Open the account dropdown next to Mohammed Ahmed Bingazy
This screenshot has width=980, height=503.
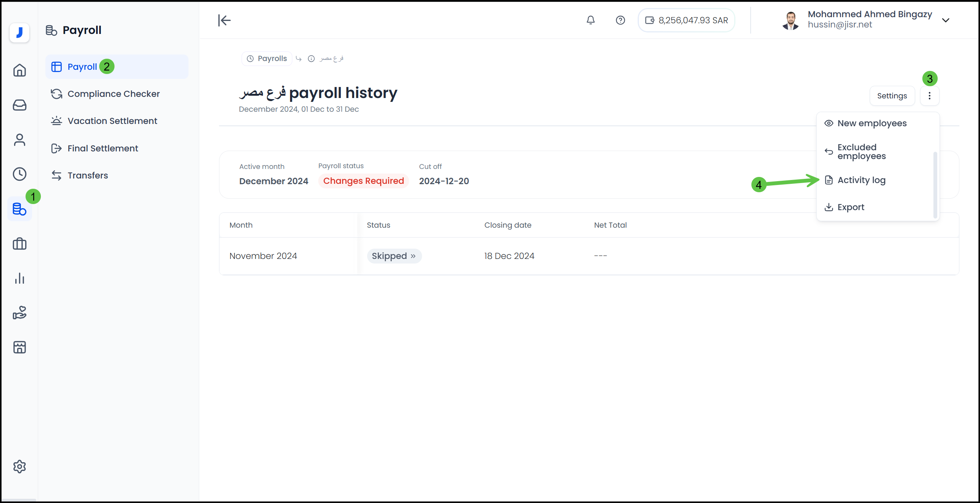(x=946, y=20)
